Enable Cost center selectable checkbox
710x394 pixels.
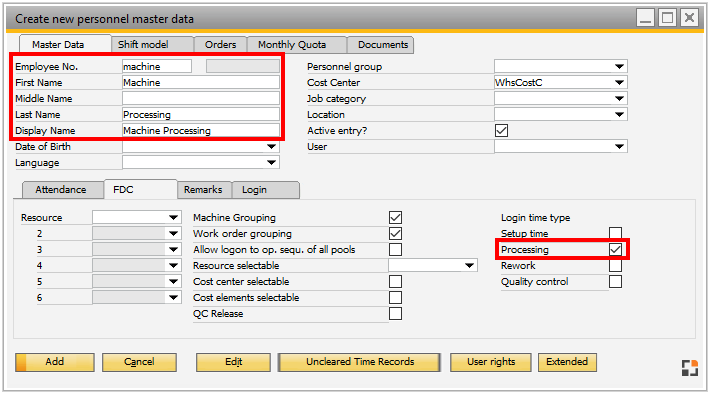tap(395, 282)
